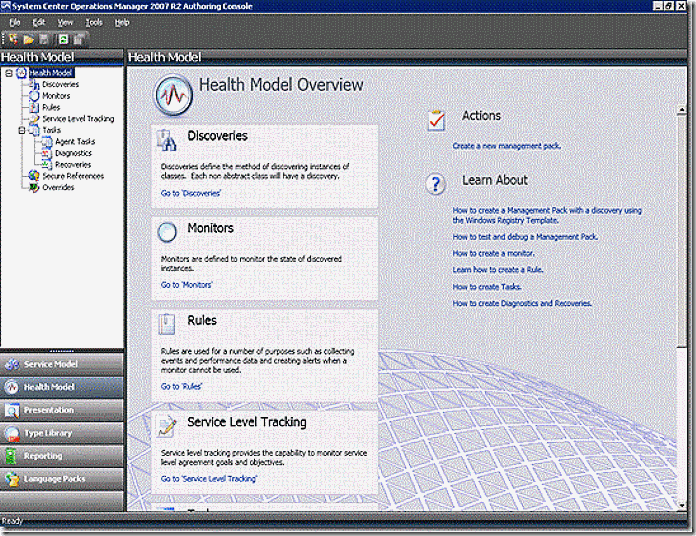Click the Health Model Overview heartbeat icon
The image size is (696, 536).
tap(172, 95)
